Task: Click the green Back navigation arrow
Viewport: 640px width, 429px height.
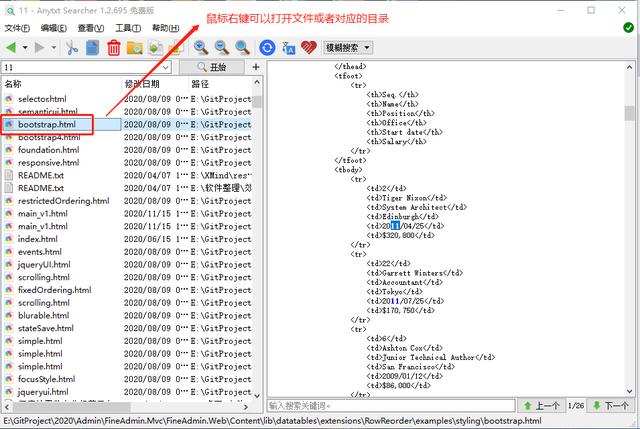Action: point(11,48)
